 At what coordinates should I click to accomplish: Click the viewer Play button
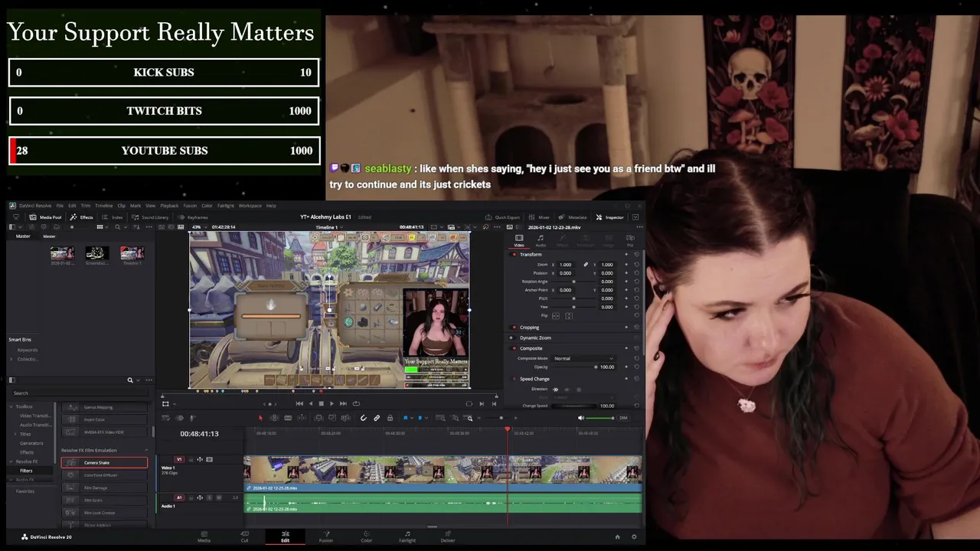pyautogui.click(x=332, y=403)
